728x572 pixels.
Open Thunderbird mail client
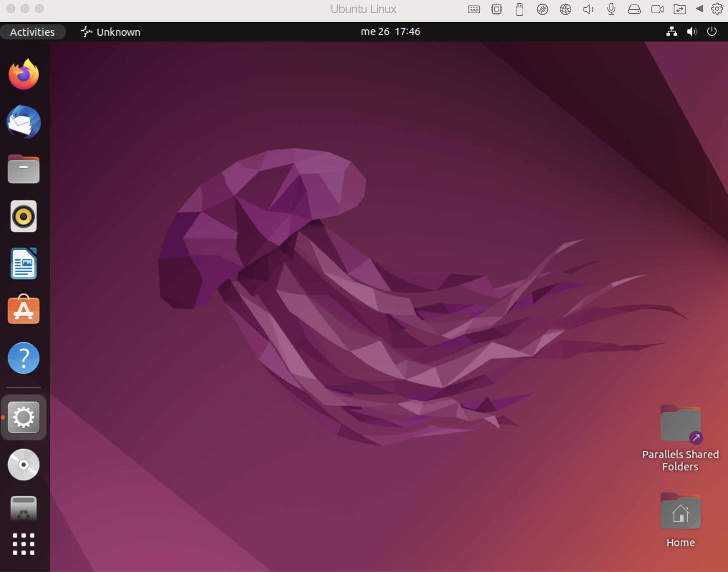click(x=24, y=122)
